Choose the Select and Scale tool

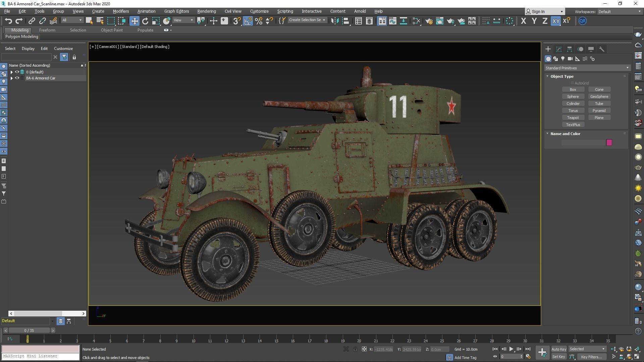(156, 21)
